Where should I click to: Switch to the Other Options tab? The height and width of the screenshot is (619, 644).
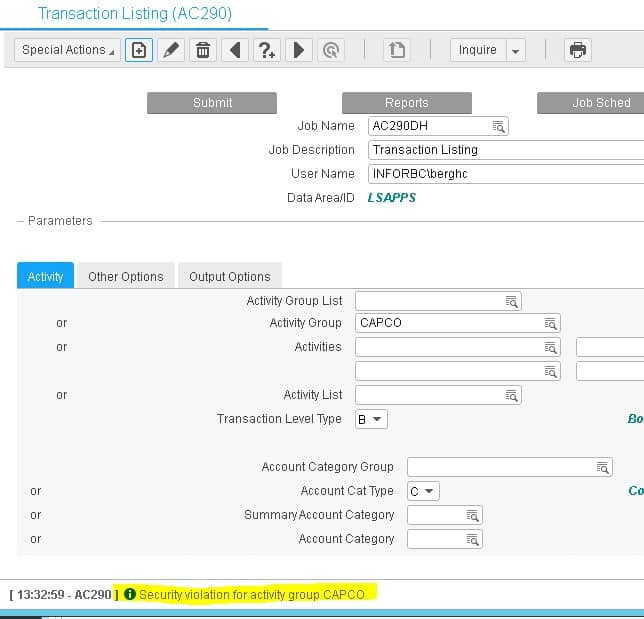(x=126, y=276)
